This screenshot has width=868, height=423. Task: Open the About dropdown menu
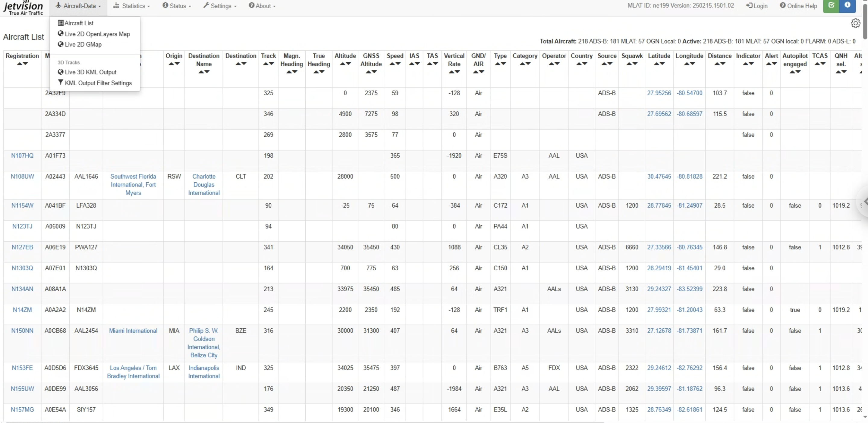click(x=262, y=6)
